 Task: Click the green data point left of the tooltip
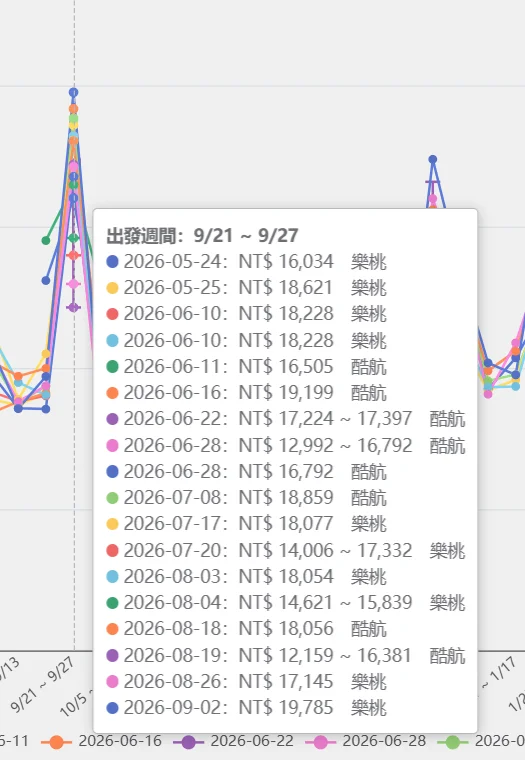tap(46, 240)
